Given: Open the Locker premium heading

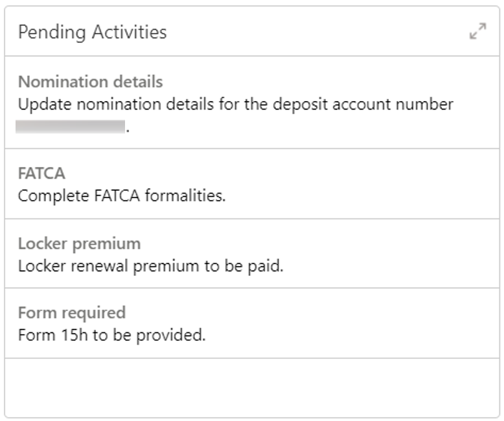Looking at the screenshot, I should point(79,244).
